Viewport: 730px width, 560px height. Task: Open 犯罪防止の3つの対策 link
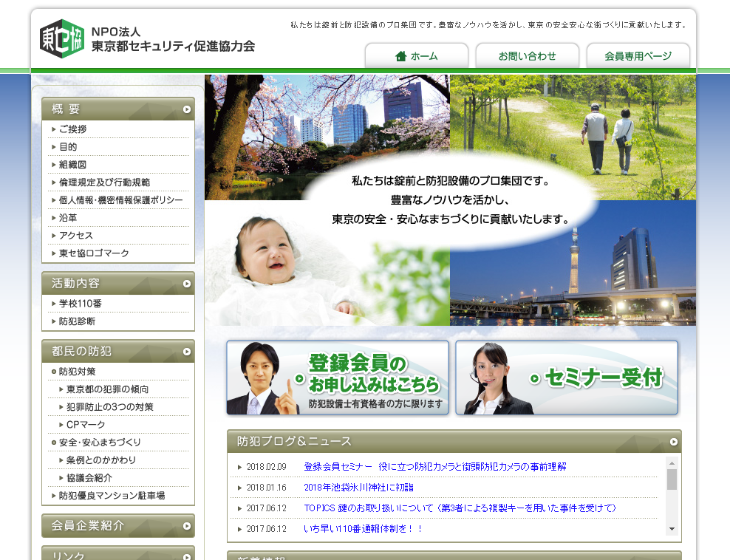(110, 407)
